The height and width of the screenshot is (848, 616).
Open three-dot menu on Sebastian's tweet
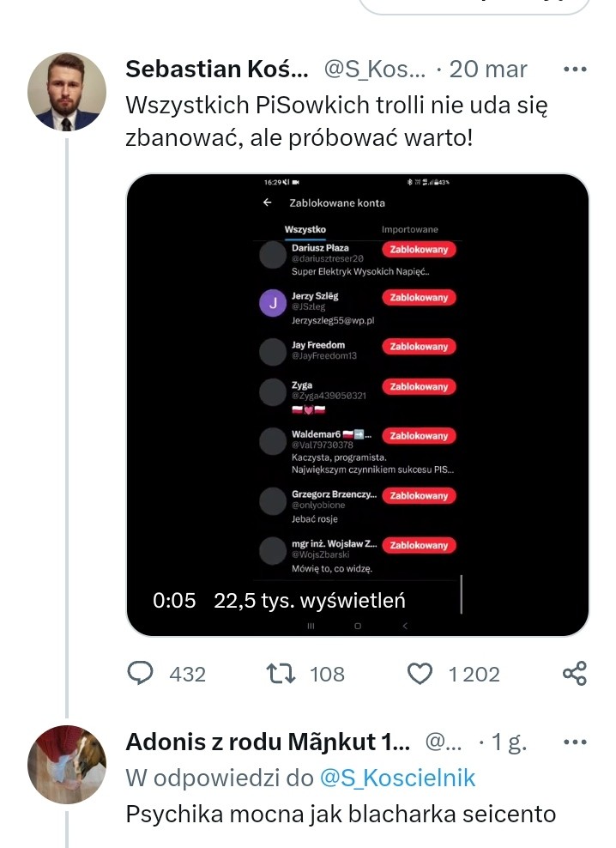click(x=575, y=70)
